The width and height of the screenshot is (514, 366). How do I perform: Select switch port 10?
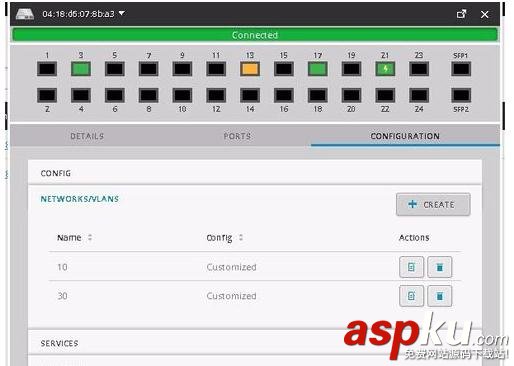182,95
